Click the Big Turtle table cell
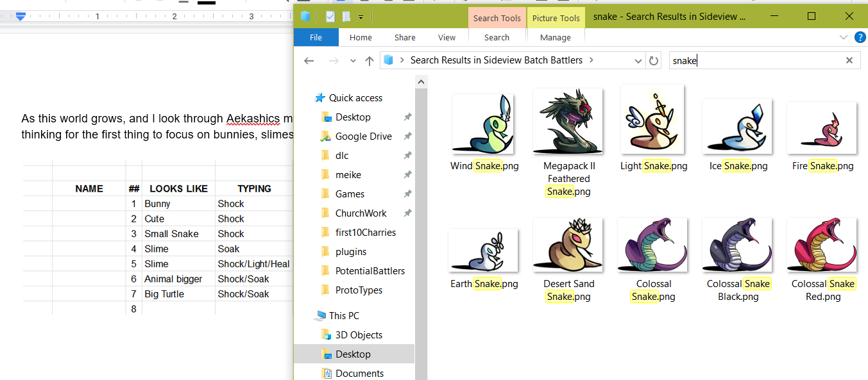The image size is (868, 380). pos(178,294)
